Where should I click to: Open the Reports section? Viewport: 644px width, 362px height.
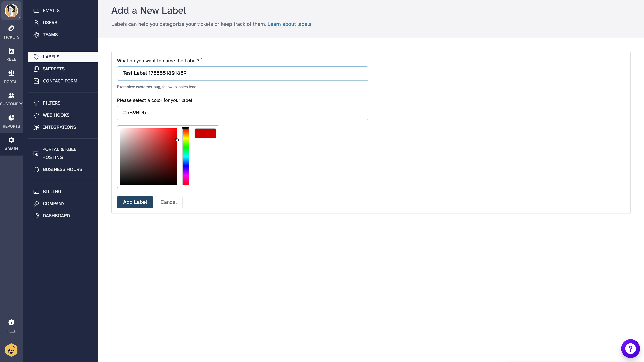click(11, 121)
